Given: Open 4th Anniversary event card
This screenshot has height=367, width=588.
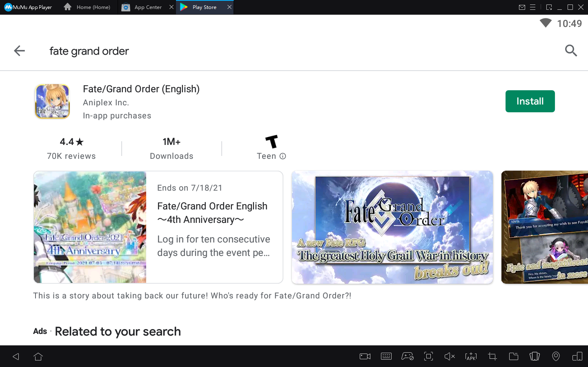Looking at the screenshot, I should 158,227.
